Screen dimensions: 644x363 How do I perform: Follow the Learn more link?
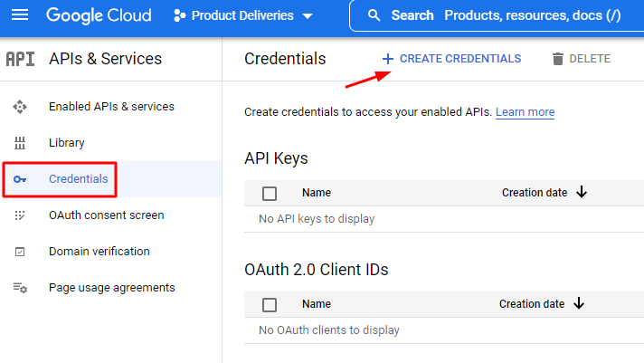(525, 112)
